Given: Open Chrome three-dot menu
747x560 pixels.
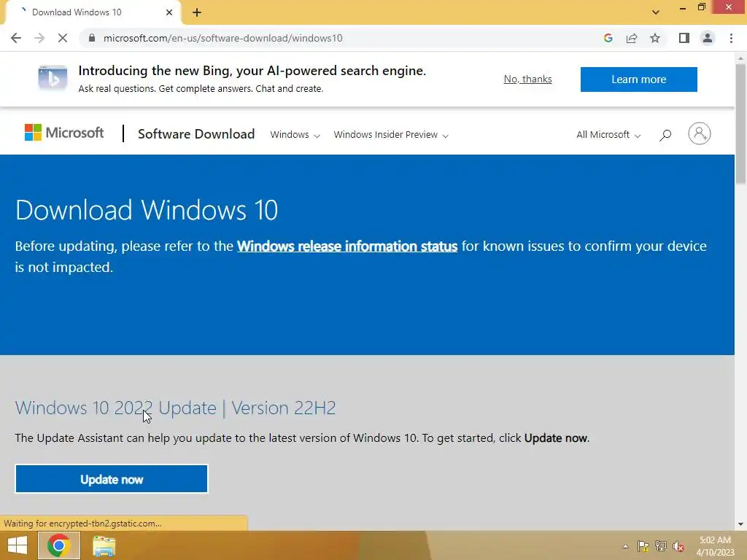Looking at the screenshot, I should (x=731, y=38).
